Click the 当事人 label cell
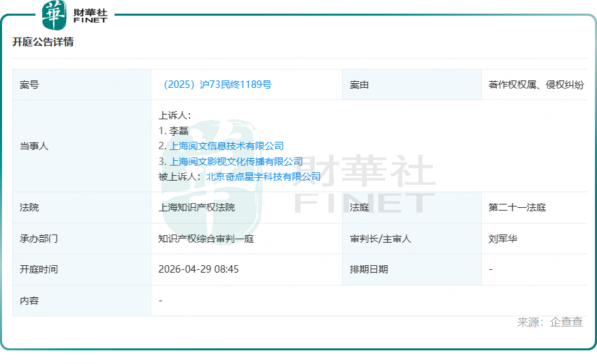 [x=82, y=146]
